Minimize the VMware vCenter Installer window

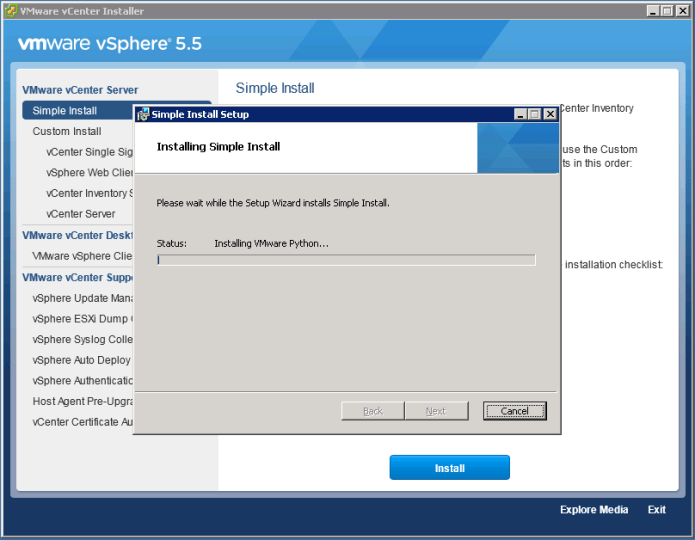pyautogui.click(x=653, y=11)
